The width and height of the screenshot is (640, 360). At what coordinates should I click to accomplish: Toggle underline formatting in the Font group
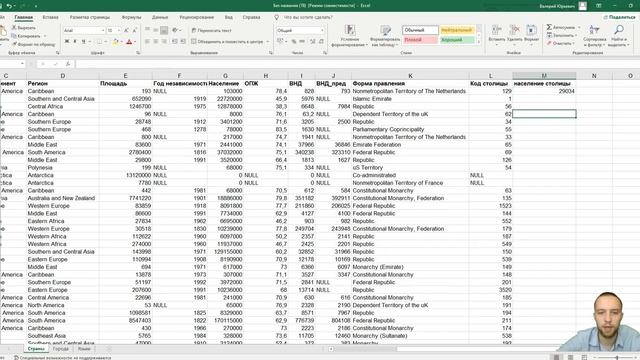[x=83, y=42]
